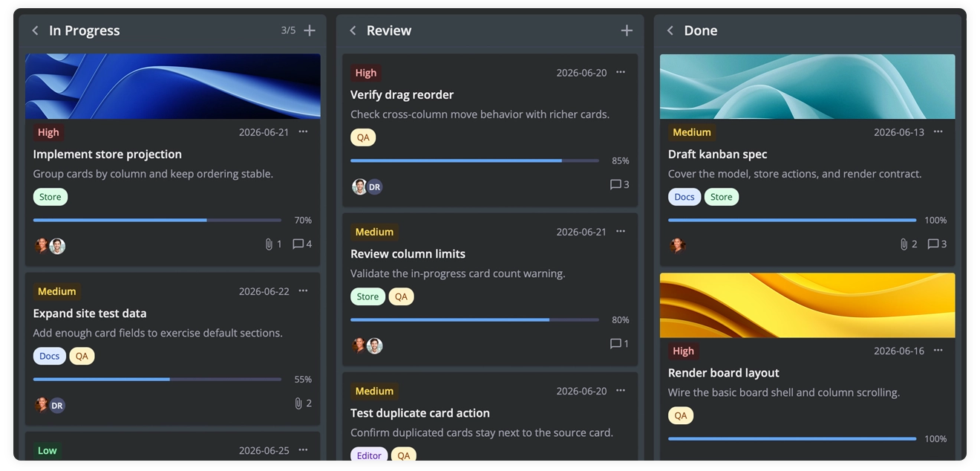The image size is (980, 471).
Task: Click High priority badge on Implement store projection
Action: (48, 132)
